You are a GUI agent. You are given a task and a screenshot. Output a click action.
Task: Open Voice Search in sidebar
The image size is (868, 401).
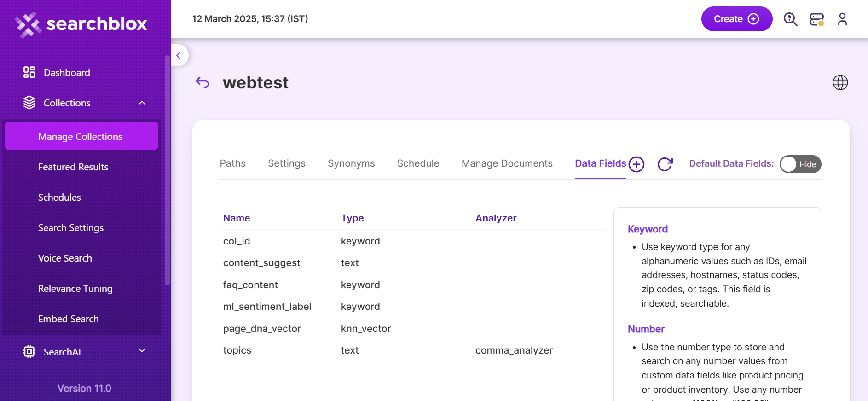point(65,258)
